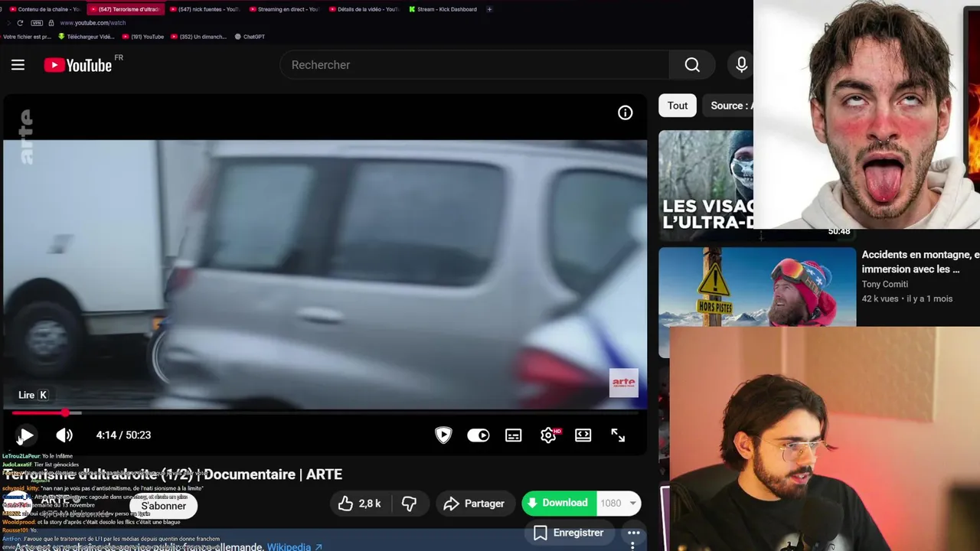Screen dimensions: 980x551
Task: Go to the YouTube home logo
Action: click(78, 65)
